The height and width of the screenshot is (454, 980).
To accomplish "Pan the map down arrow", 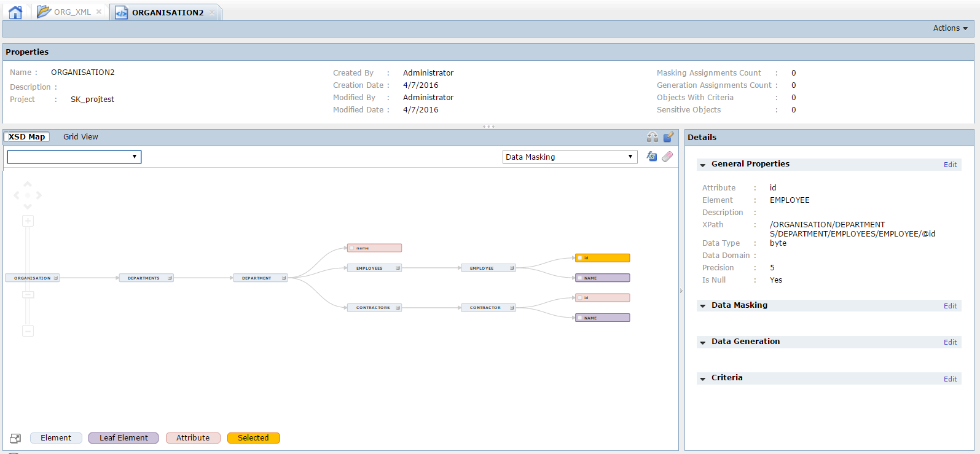I will pyautogui.click(x=28, y=206).
